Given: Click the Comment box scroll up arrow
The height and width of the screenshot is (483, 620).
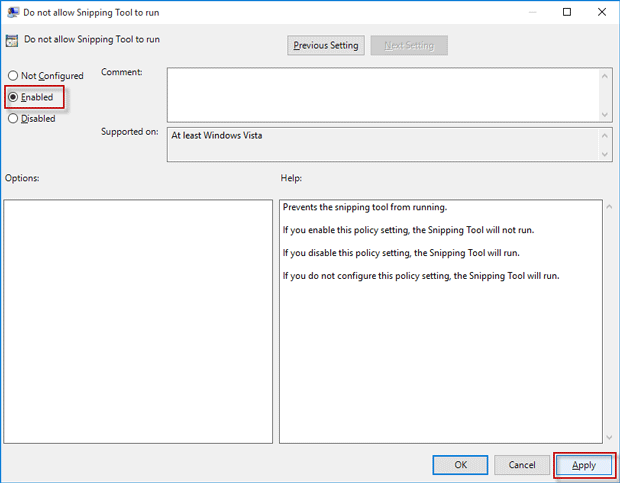Looking at the screenshot, I should 605,76.
